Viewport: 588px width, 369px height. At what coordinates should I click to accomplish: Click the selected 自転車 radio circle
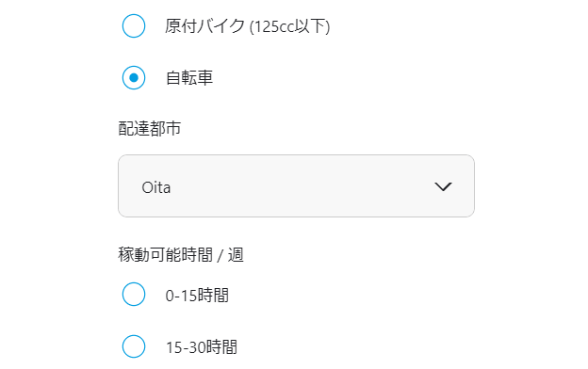(134, 77)
